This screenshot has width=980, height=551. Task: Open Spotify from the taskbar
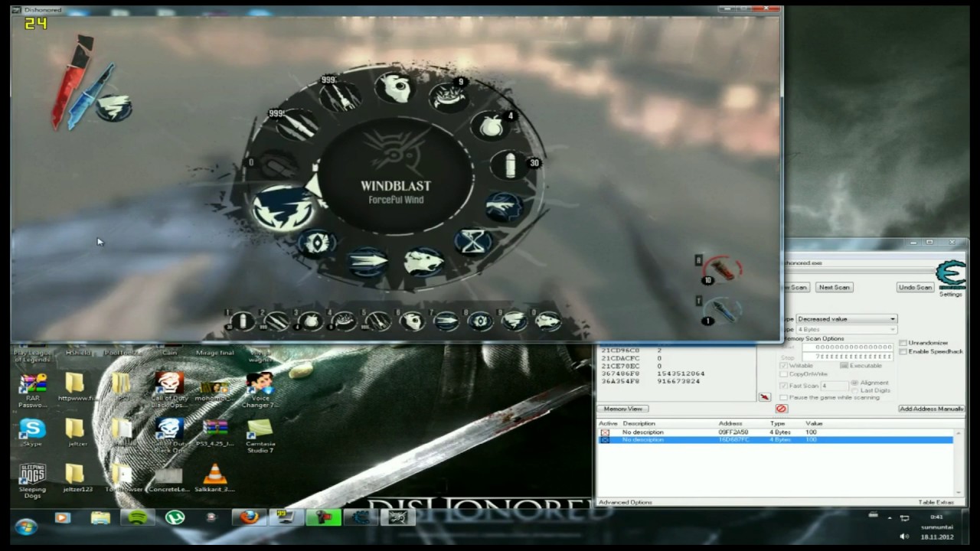point(138,518)
